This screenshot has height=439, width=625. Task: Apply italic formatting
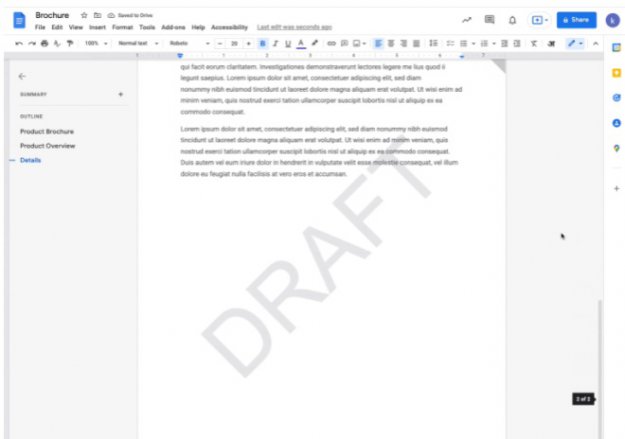(275, 43)
